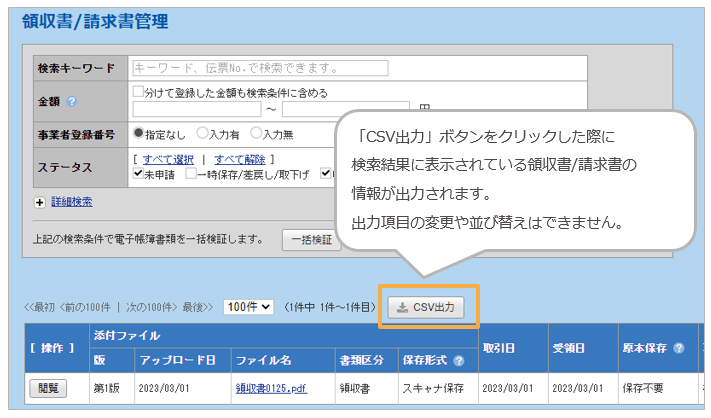Image resolution: width=711 pixels, height=418 pixels.
Task: Click the 詳細検索 link text
Action: (x=71, y=202)
